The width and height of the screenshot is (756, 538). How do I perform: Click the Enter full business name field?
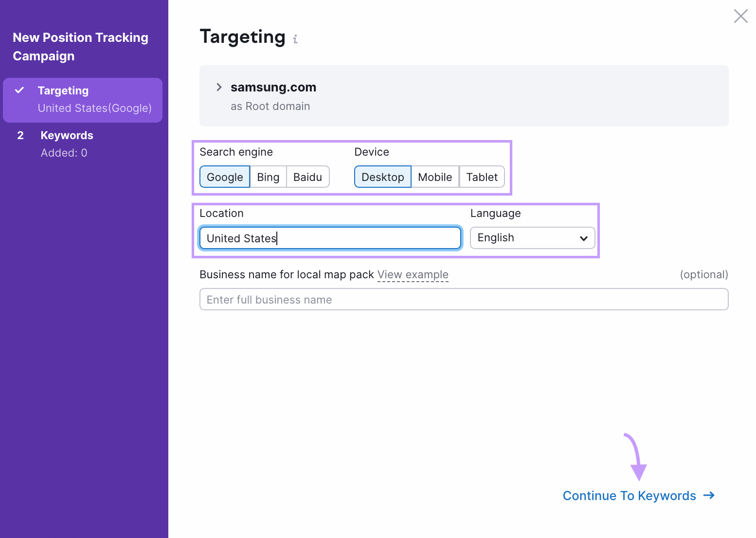coord(463,299)
